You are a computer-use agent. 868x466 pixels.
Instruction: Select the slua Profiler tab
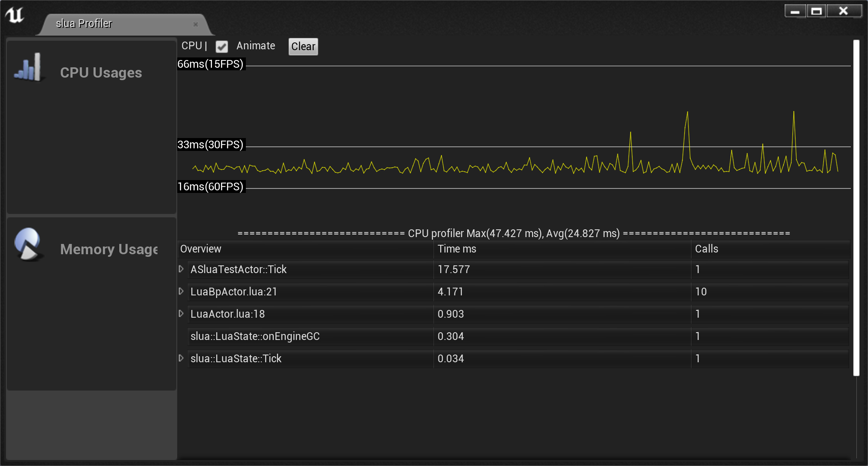point(84,24)
